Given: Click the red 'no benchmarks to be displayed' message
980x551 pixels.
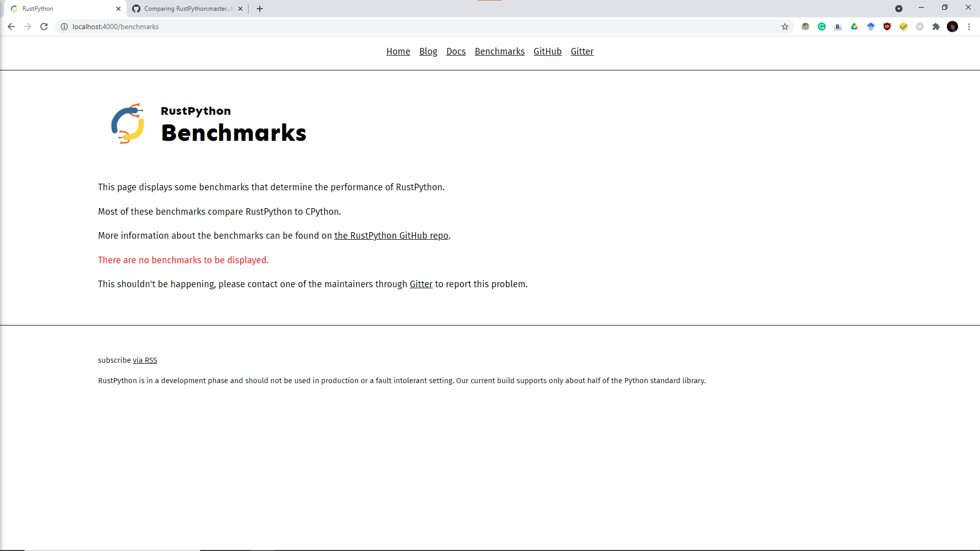Looking at the screenshot, I should click(183, 260).
